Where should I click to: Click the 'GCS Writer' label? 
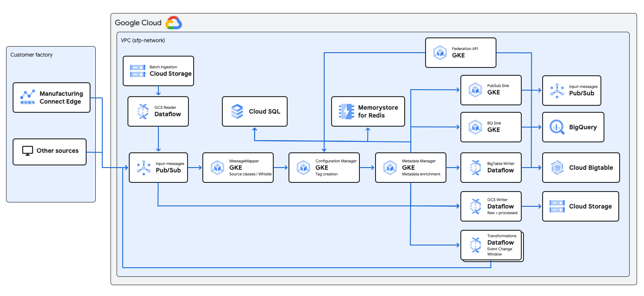click(x=497, y=200)
